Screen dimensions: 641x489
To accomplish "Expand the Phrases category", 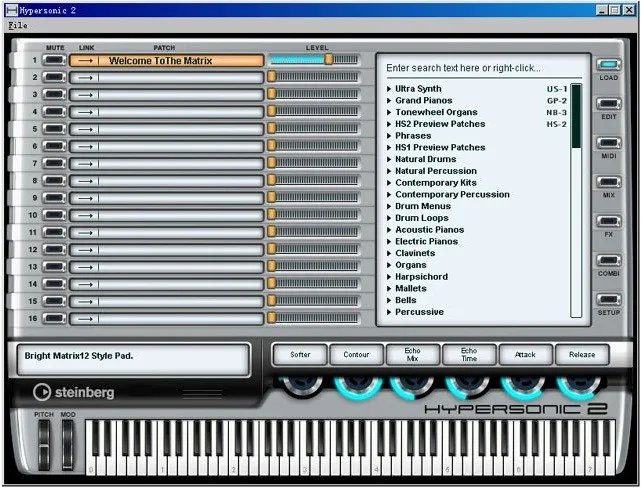I will [x=389, y=135].
